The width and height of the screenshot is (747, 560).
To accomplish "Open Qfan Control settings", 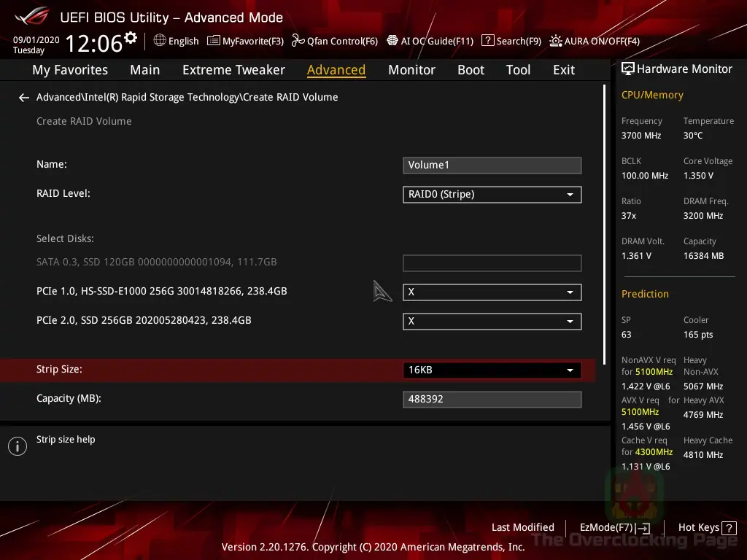I will (335, 41).
